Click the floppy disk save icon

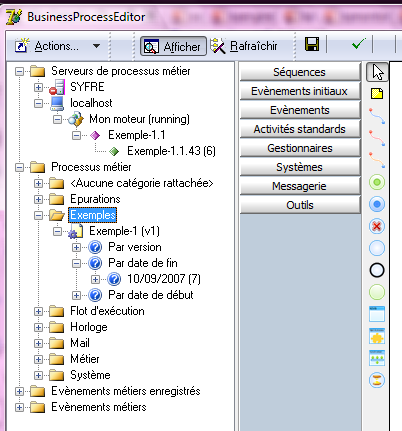point(312,44)
